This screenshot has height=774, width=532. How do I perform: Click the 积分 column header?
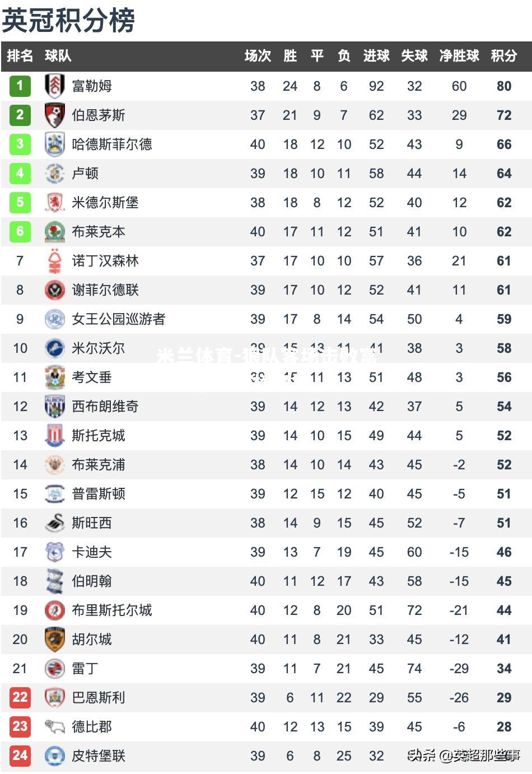[x=504, y=56]
